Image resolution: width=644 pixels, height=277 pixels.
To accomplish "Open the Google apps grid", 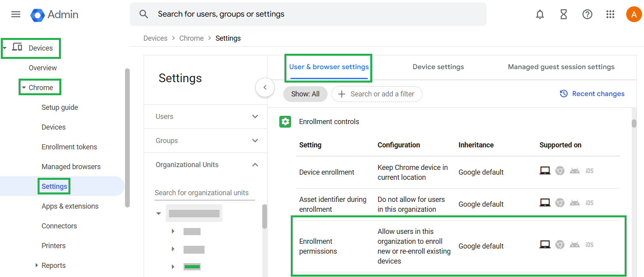I will click(x=610, y=15).
